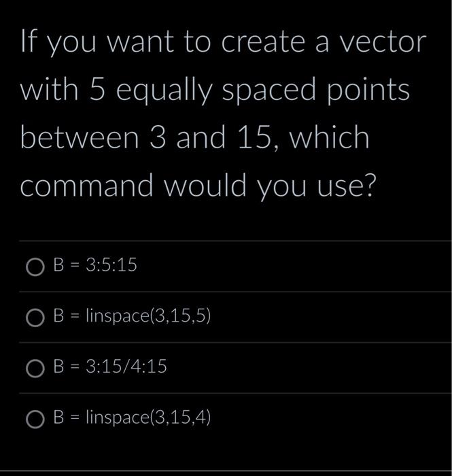The height and width of the screenshot is (476, 452).
Task: Click the answer text 'B = 3:5:15'
Action: tap(95, 265)
